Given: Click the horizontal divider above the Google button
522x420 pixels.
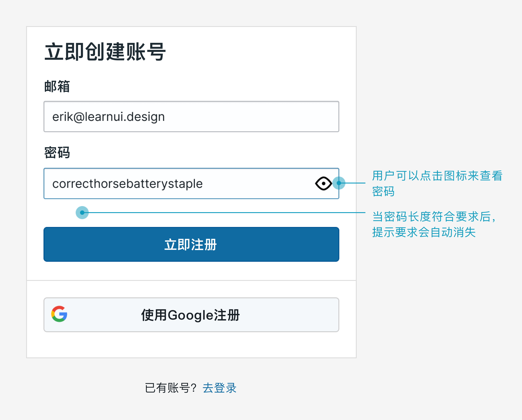Looking at the screenshot, I should click(191, 280).
